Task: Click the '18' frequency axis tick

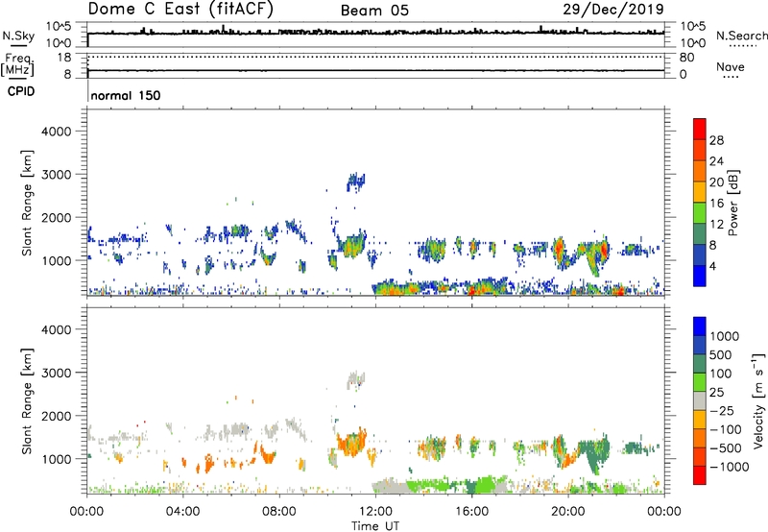Action: click(64, 58)
